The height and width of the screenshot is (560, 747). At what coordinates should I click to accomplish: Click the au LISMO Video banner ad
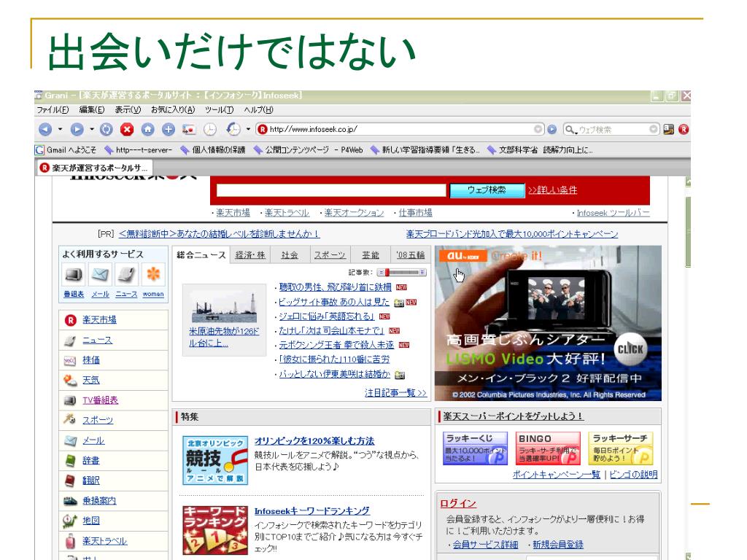click(548, 323)
